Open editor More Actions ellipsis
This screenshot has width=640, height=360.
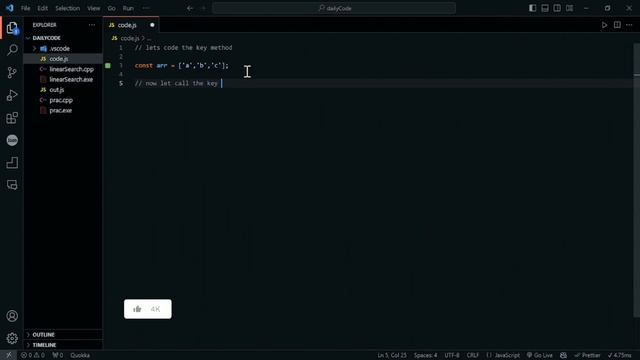(629, 25)
